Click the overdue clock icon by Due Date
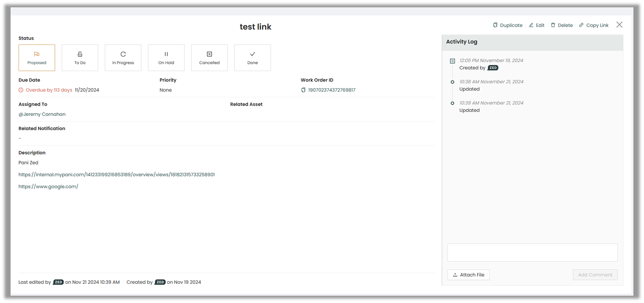644x303 pixels. pos(21,90)
